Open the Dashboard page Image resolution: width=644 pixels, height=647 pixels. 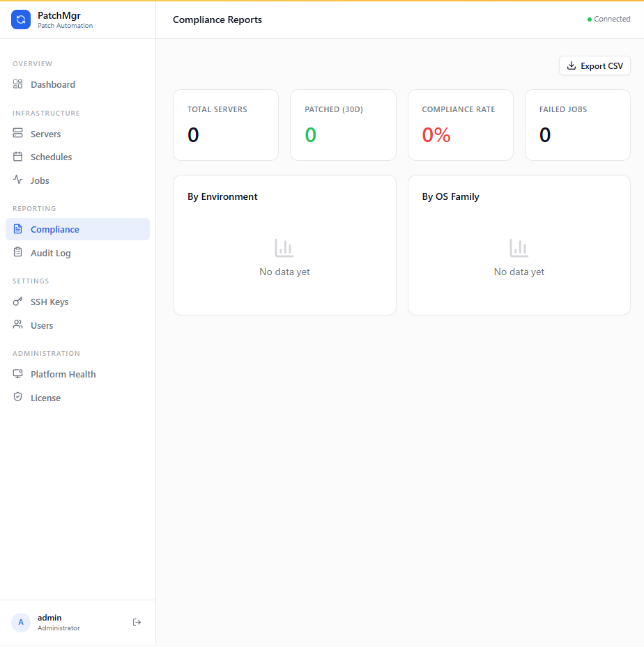pyautogui.click(x=77, y=84)
